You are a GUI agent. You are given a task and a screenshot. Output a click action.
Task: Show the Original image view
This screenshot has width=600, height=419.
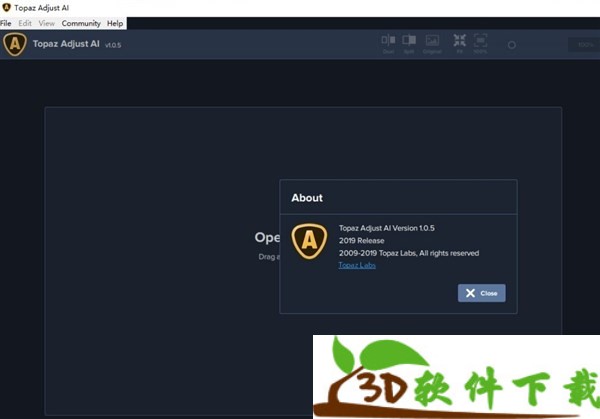click(x=432, y=44)
